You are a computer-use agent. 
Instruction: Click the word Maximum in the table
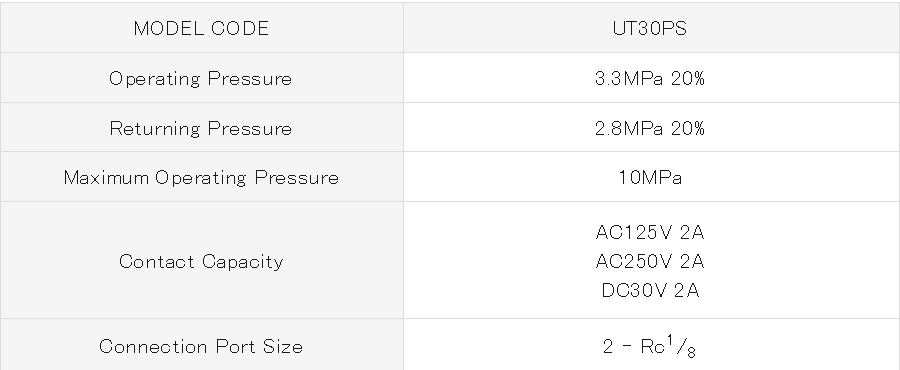point(106,178)
